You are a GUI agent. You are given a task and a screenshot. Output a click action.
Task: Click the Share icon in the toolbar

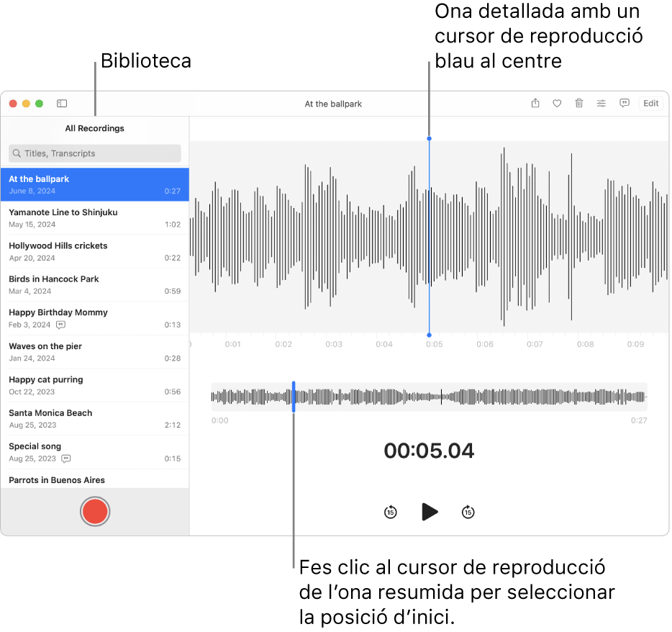535,104
